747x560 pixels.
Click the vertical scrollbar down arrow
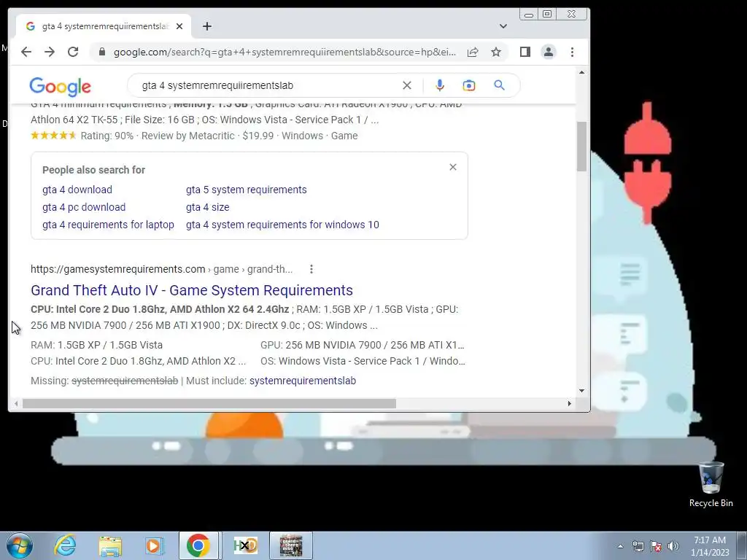(x=581, y=391)
